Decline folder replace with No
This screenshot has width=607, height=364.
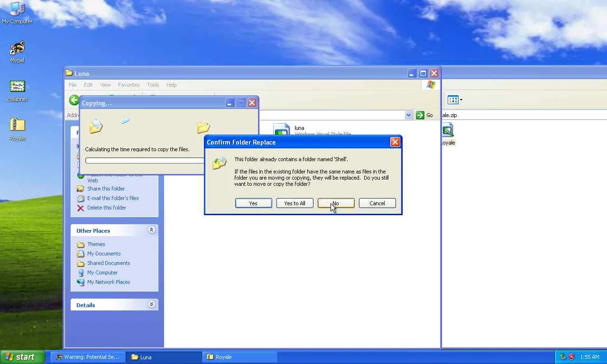pyautogui.click(x=336, y=203)
